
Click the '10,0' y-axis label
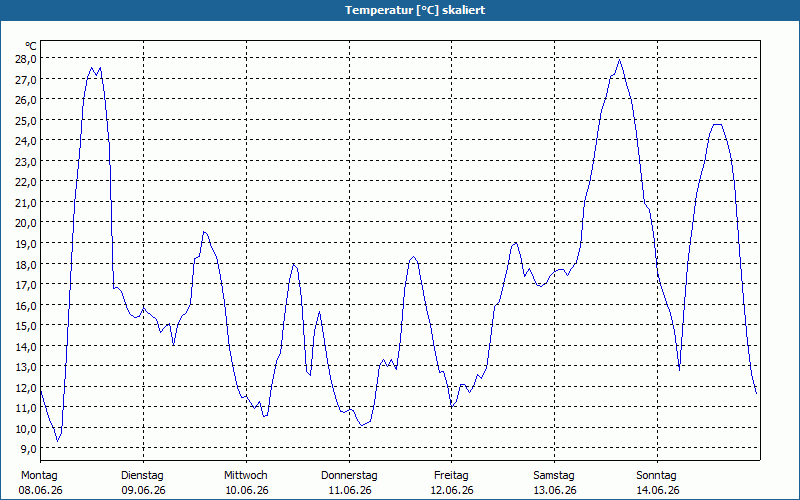click(x=26, y=429)
